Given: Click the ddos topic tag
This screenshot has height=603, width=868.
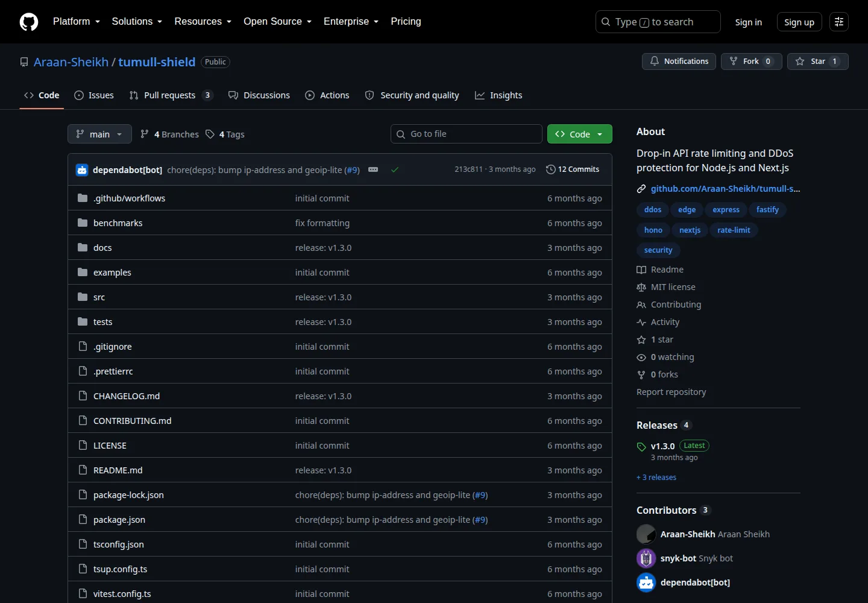Looking at the screenshot, I should click(653, 210).
